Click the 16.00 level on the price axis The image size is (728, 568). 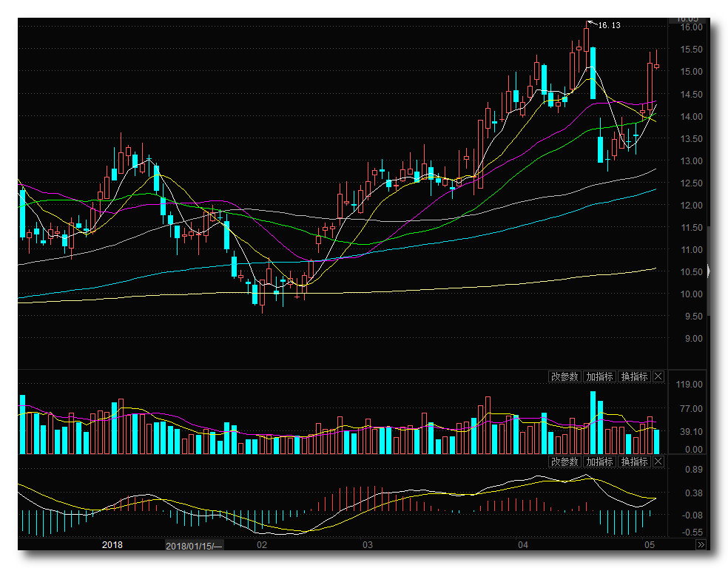[691, 27]
